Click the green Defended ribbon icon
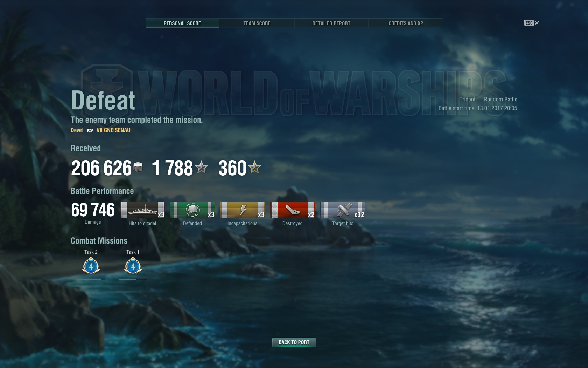Viewport: 588px width, 368px height. (x=193, y=210)
